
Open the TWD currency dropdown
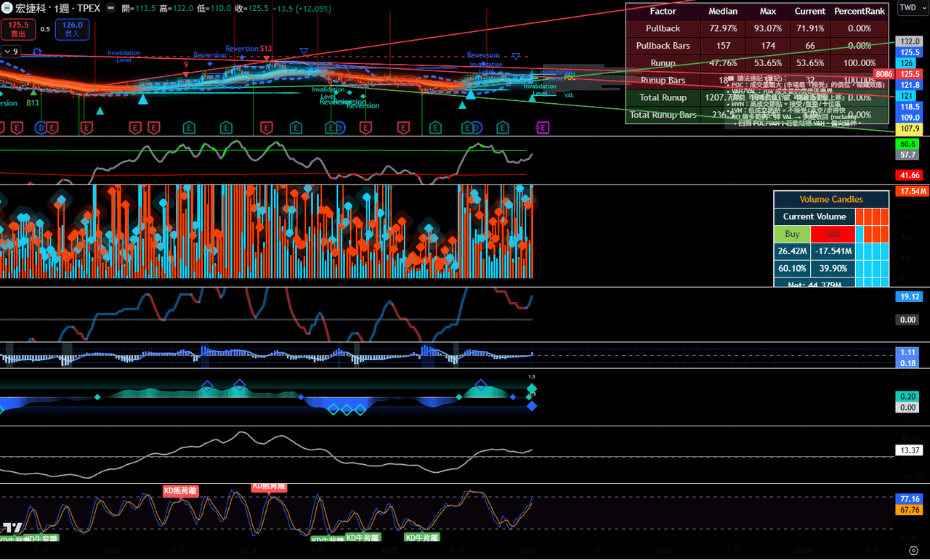(908, 8)
